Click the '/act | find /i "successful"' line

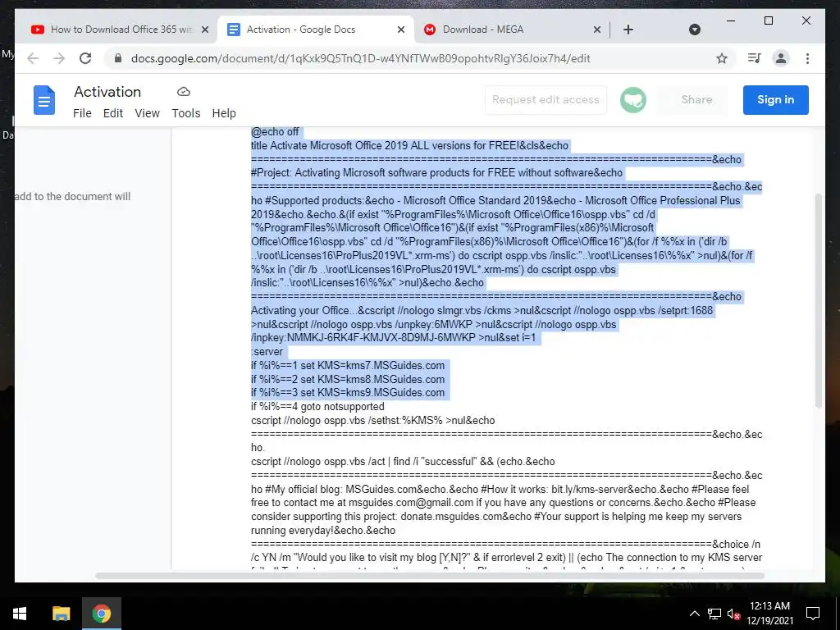[x=403, y=462]
